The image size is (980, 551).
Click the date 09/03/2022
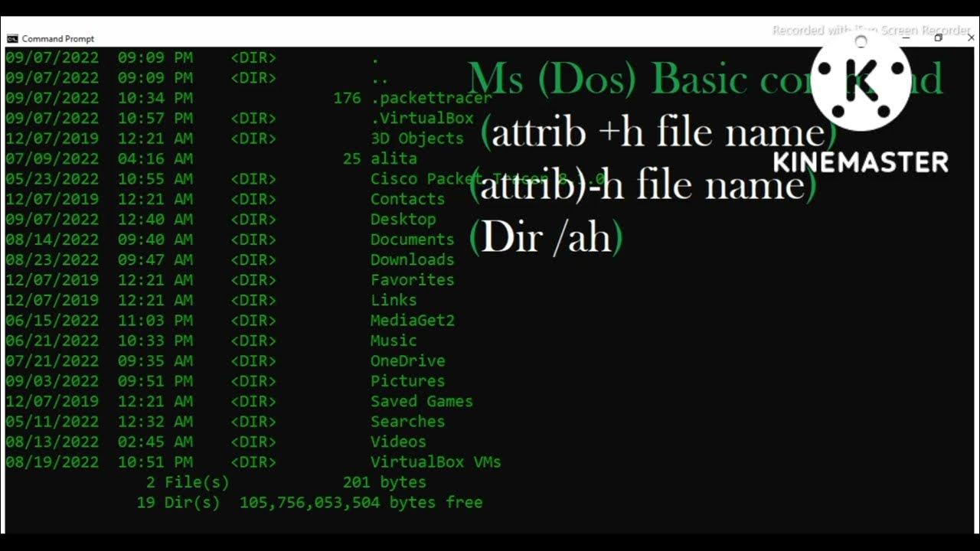click(x=52, y=381)
